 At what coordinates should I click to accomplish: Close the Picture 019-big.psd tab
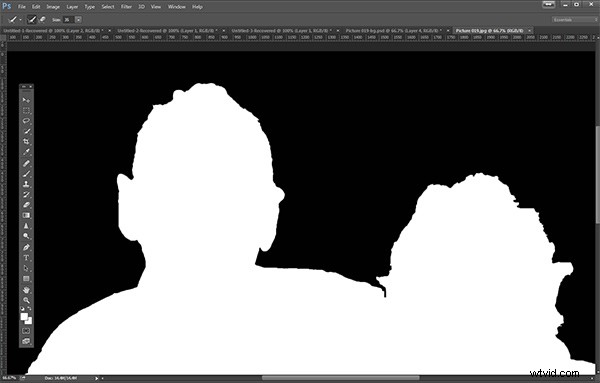(x=448, y=30)
